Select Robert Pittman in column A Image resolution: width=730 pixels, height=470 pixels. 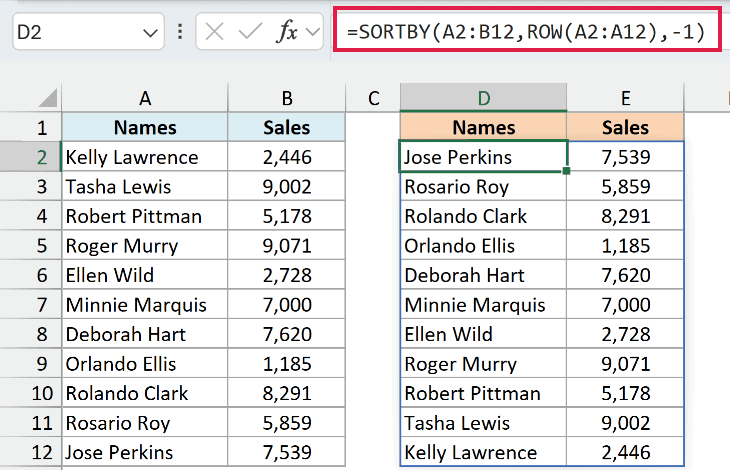[x=145, y=216]
